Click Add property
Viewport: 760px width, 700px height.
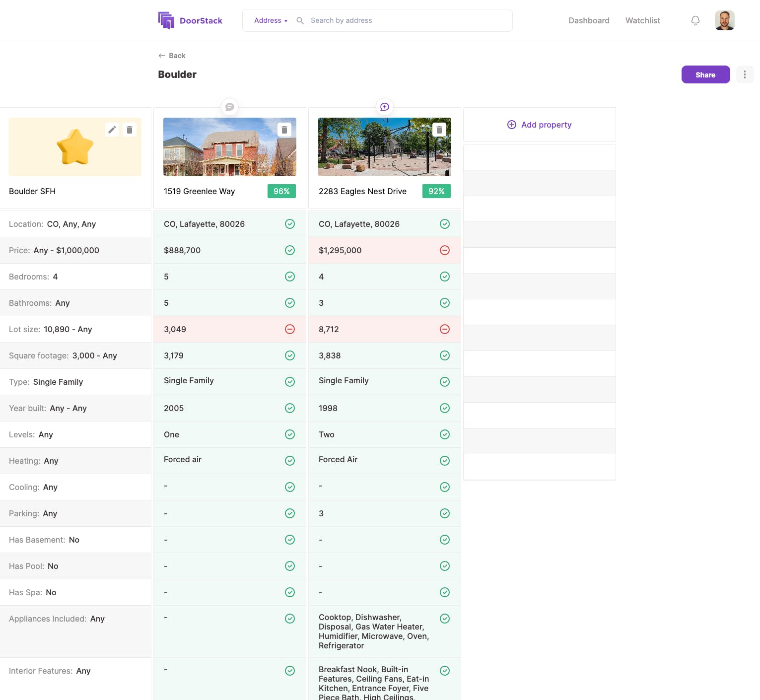[x=539, y=125]
